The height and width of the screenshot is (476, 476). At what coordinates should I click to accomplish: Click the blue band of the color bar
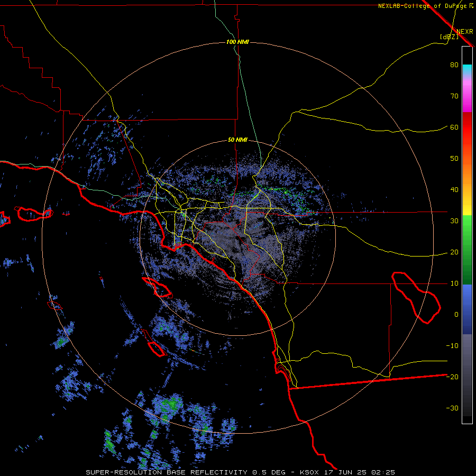pos(467,309)
